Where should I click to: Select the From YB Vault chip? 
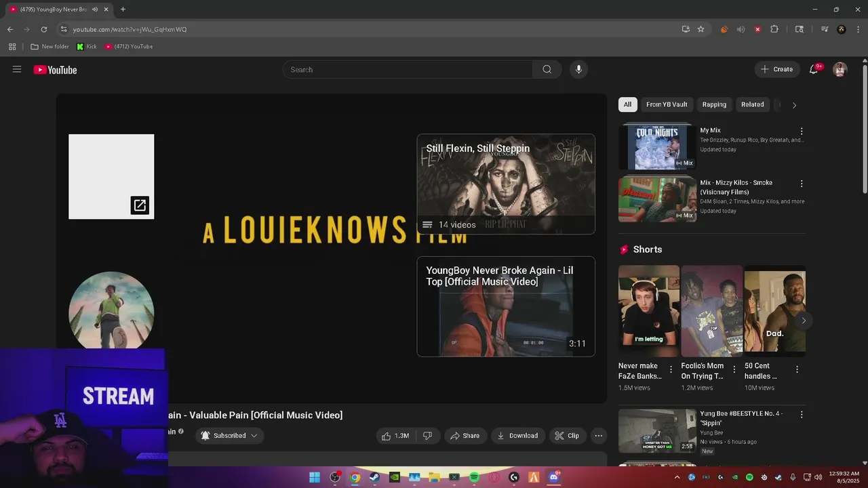(x=667, y=104)
